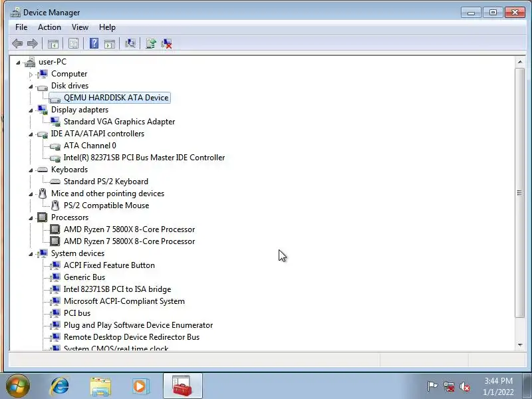Open Windows Explorer folder taskbar icon
532x399 pixels.
[x=100, y=386]
